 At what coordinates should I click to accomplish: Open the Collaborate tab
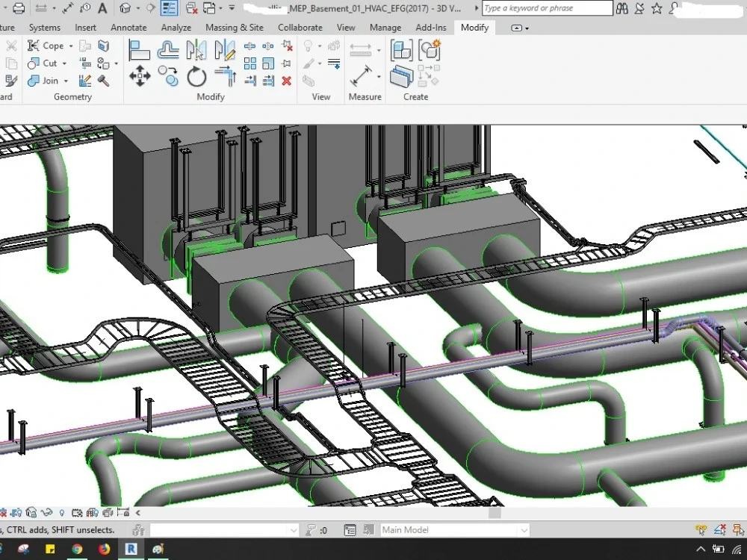pos(300,28)
